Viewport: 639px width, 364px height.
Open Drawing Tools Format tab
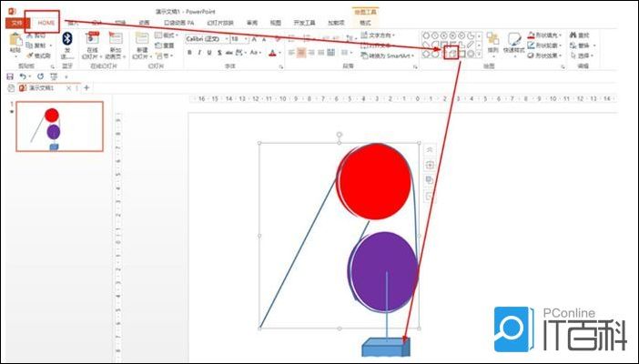pyautogui.click(x=366, y=24)
